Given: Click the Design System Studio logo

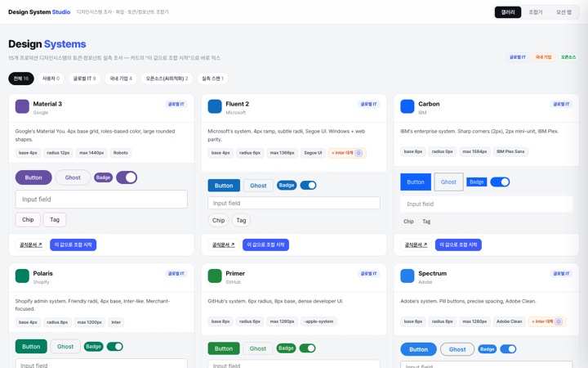Looking at the screenshot, I should point(39,12).
